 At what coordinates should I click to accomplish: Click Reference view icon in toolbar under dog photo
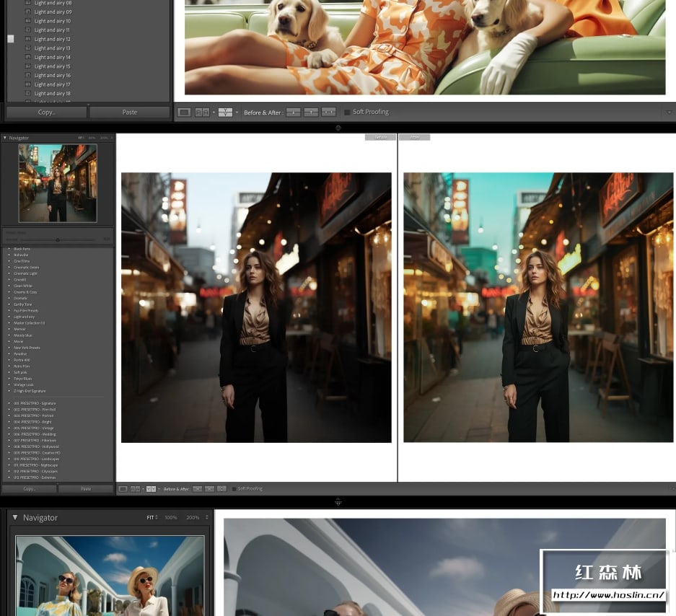pyautogui.click(x=203, y=113)
